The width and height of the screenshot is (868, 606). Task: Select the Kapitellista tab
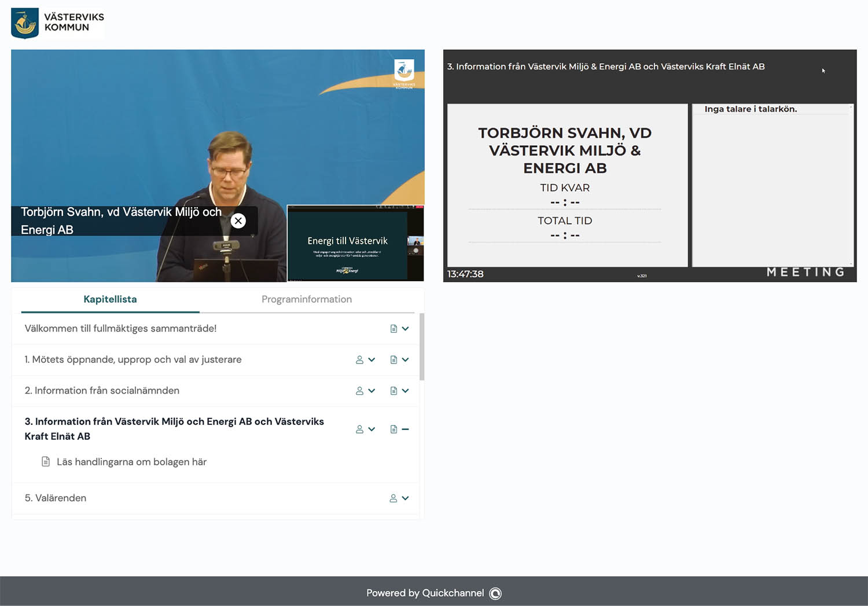tap(110, 299)
